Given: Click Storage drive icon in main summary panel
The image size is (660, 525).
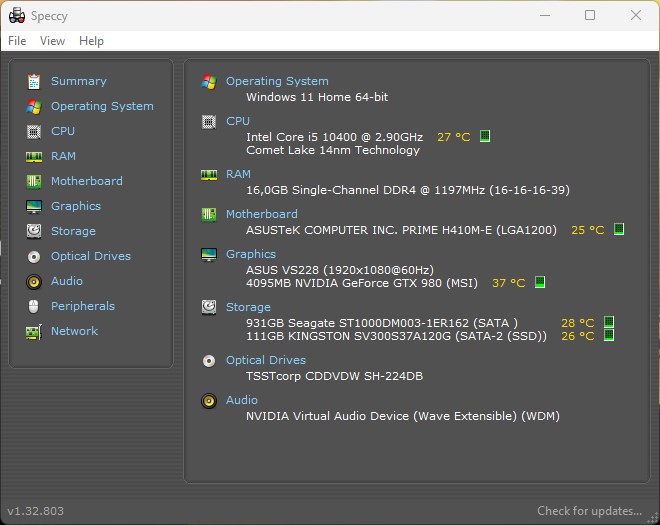Looking at the screenshot, I should (209, 307).
